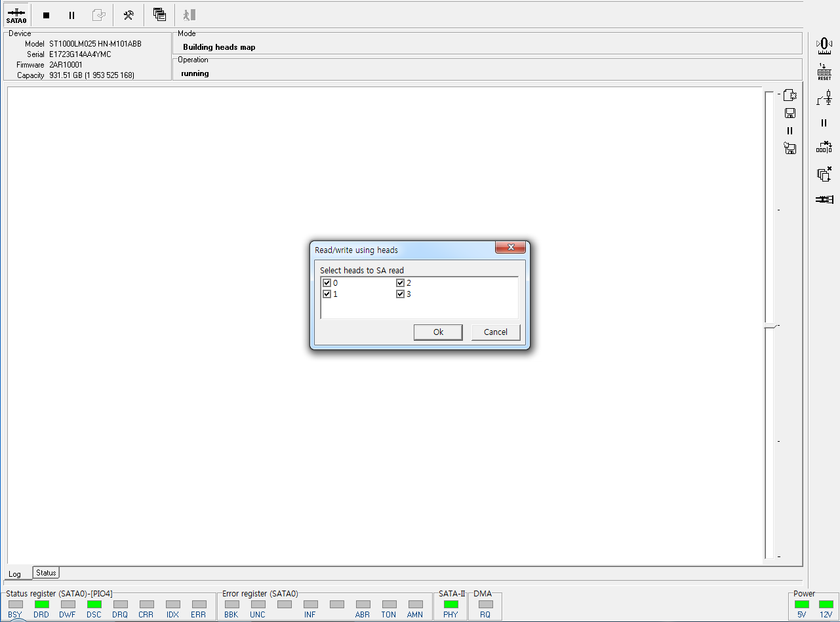The image size is (840, 622).
Task: Click the green DSC status indicator
Action: click(x=94, y=604)
